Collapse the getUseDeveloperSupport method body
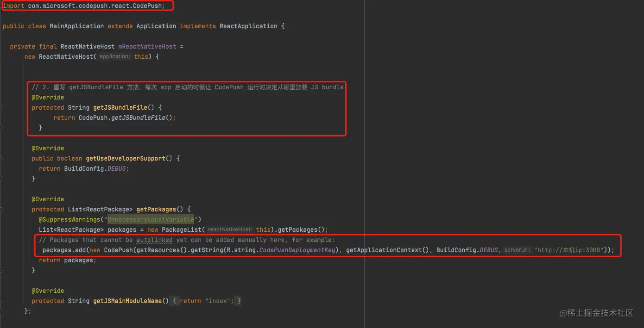644x328 pixels. click(x=3, y=158)
